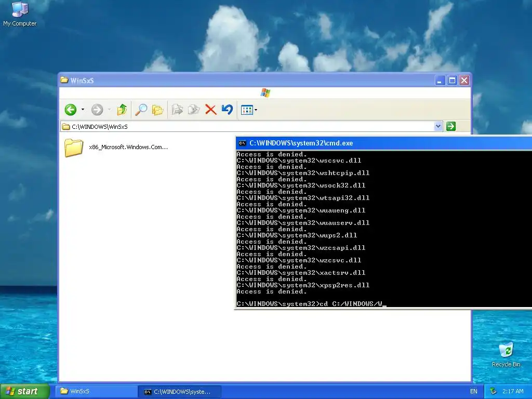Minimize the WinSxS window

[x=440, y=81]
